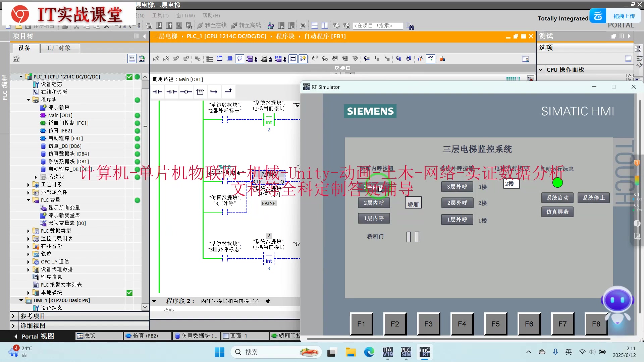Viewport: 644px width, 362px height.
Task: Expand the 参考项目 section
Action: [x=13, y=316]
